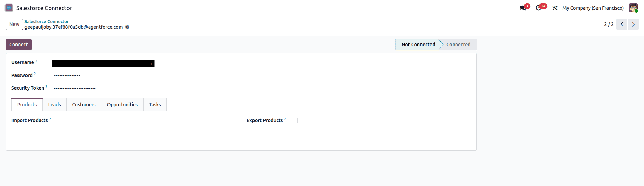
Task: Open the activities clock icon
Action: (538, 8)
